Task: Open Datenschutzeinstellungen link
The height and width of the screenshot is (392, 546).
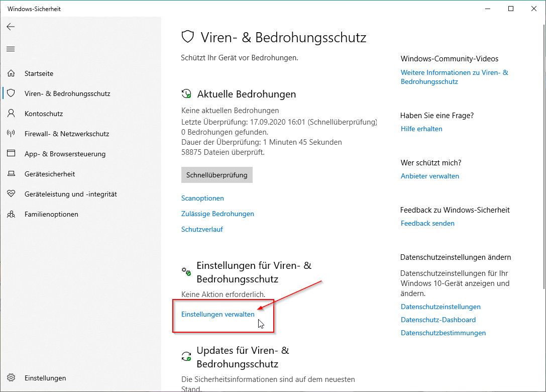Action: (441, 307)
